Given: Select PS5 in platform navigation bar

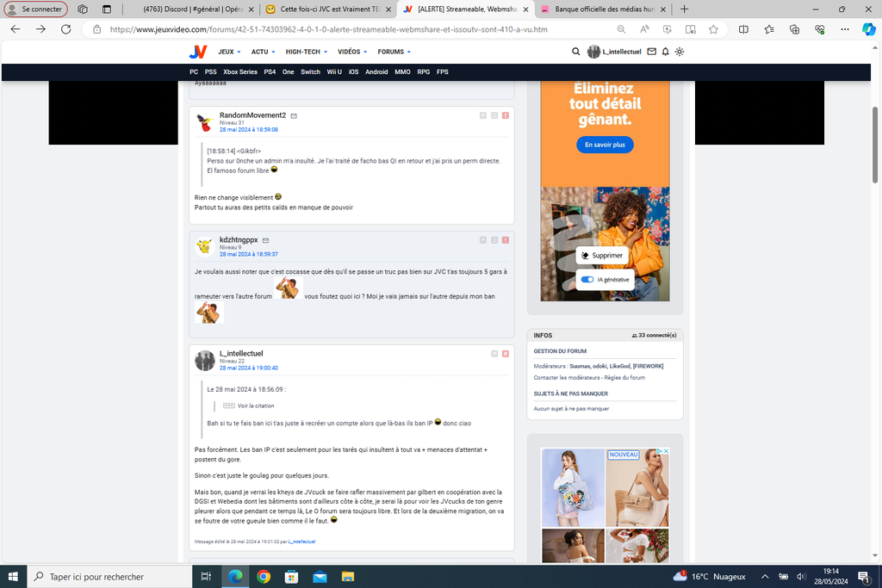Looking at the screenshot, I should [x=210, y=72].
